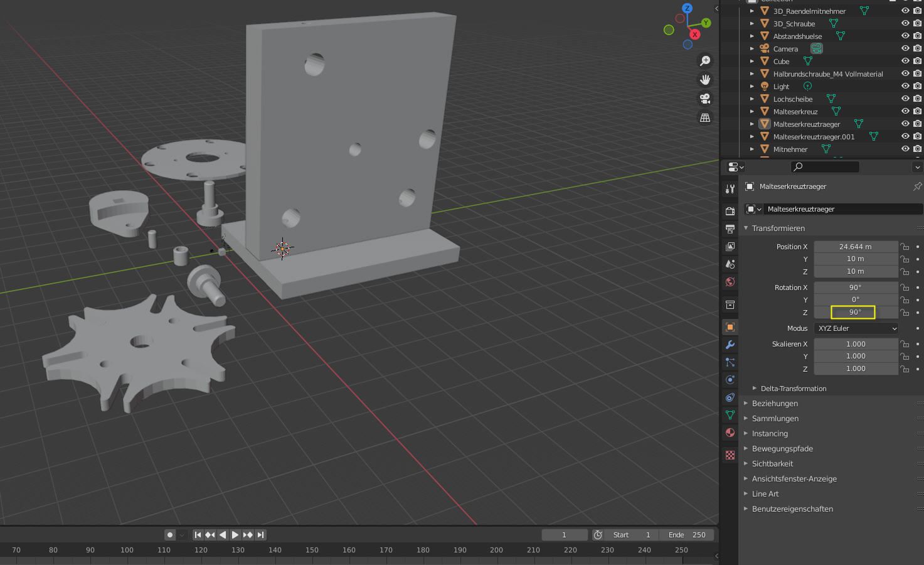Click the Rotation X value field

click(x=856, y=287)
